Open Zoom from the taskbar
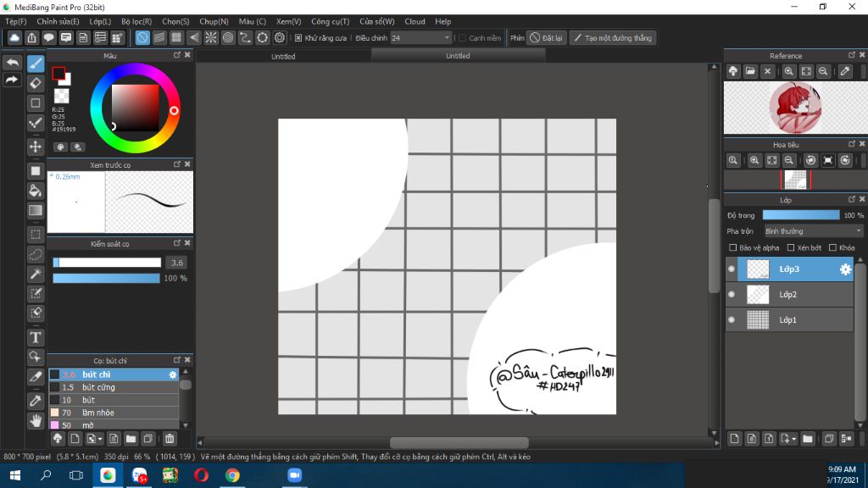Viewport: 868px width, 488px height. pyautogui.click(x=294, y=475)
